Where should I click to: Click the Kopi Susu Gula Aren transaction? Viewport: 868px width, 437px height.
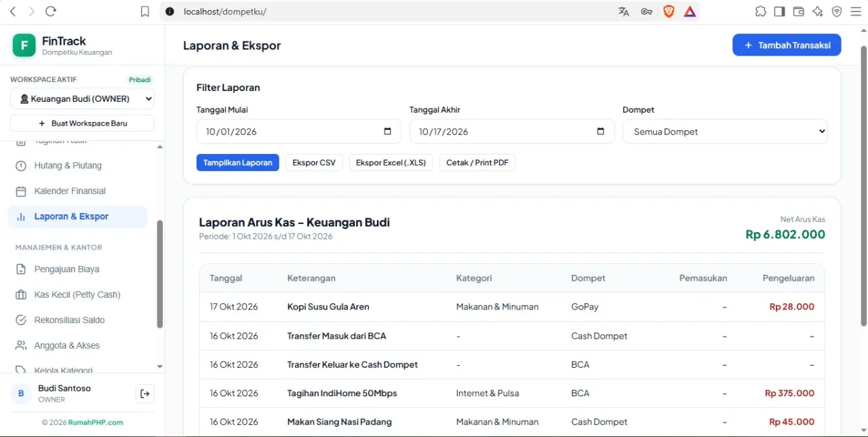click(x=328, y=307)
